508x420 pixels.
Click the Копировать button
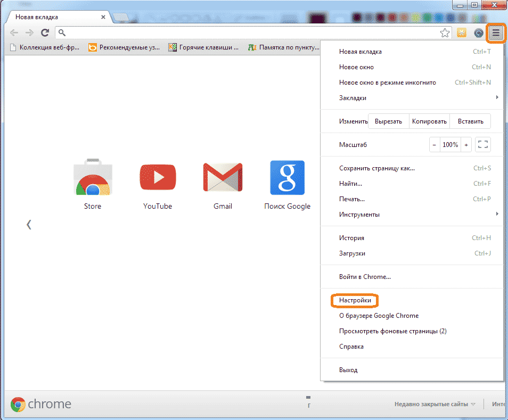click(x=429, y=121)
